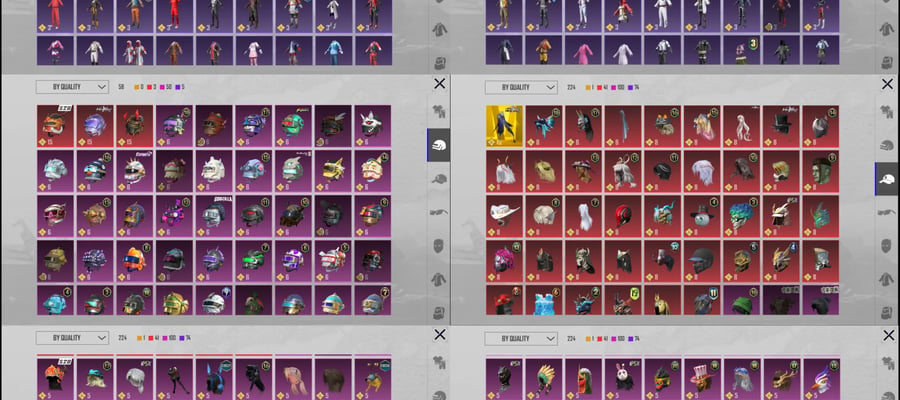Select the cap icon highlighted in the red headwear panel

(887, 178)
